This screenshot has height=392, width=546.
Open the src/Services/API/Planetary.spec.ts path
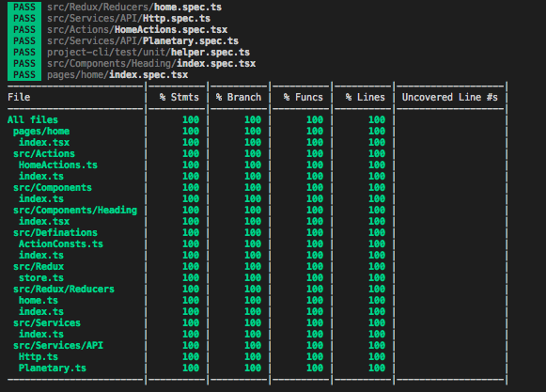pyautogui.click(x=143, y=40)
